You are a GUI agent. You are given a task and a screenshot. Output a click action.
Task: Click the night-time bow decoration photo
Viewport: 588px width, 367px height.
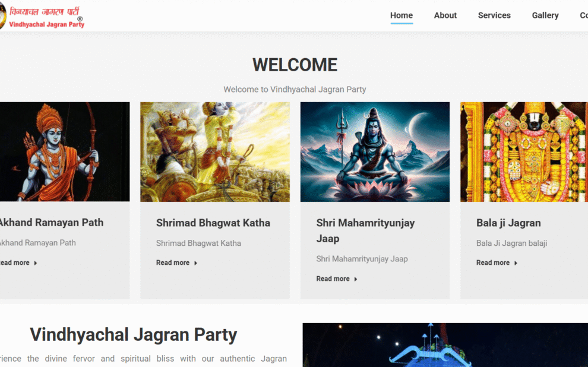[445, 346]
